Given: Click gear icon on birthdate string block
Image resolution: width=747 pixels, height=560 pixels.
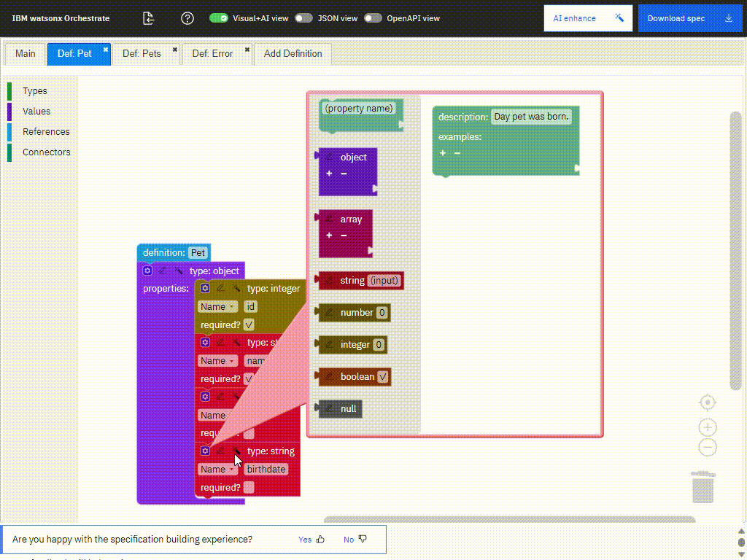Looking at the screenshot, I should pyautogui.click(x=205, y=451).
